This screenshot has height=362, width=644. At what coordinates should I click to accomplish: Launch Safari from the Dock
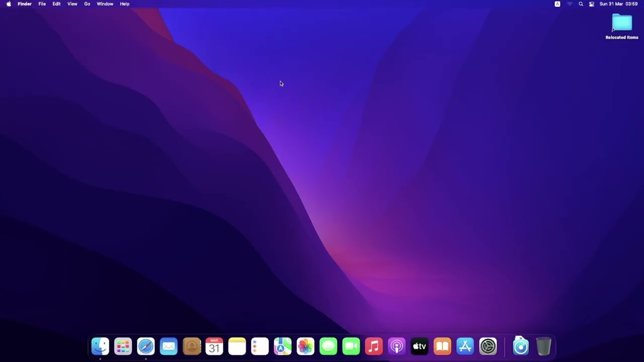pyautogui.click(x=146, y=346)
